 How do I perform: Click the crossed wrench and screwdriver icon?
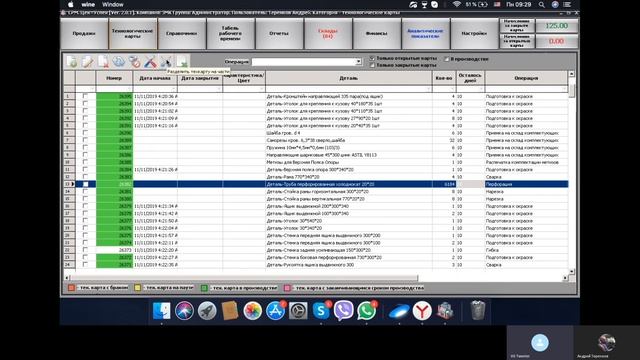150,62
